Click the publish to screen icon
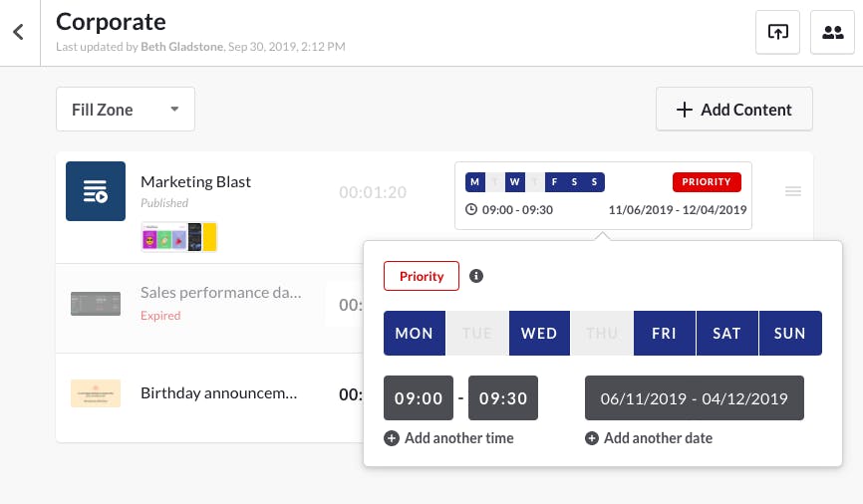863x504 pixels. point(777,33)
